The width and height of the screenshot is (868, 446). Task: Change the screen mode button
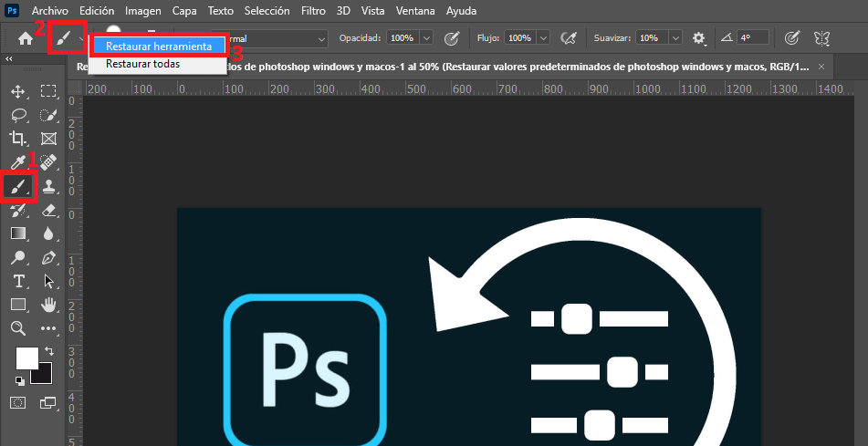pyautogui.click(x=48, y=402)
